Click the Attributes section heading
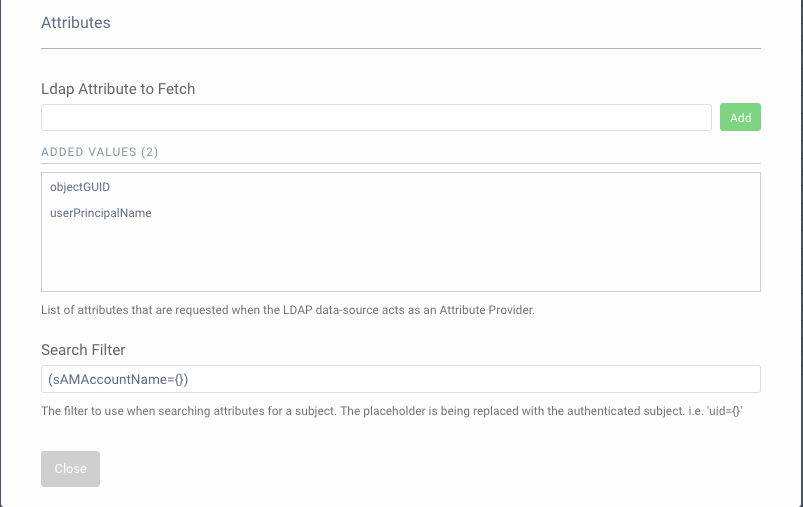Viewport: 803px width, 507px height. click(76, 21)
